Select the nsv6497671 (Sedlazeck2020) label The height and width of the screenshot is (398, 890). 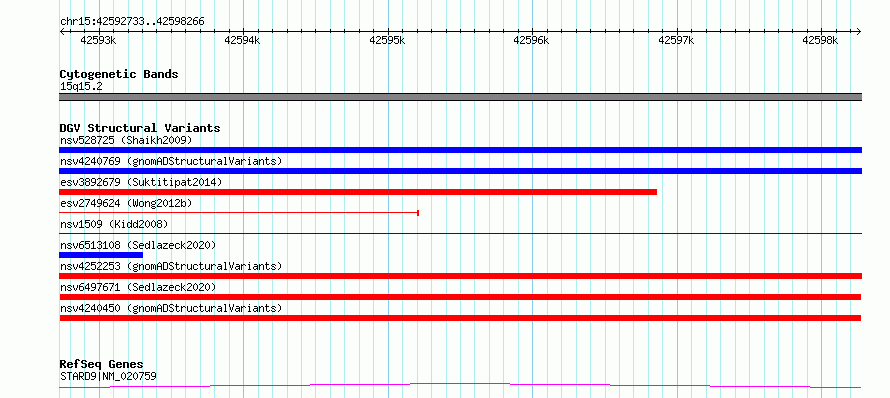point(138,287)
